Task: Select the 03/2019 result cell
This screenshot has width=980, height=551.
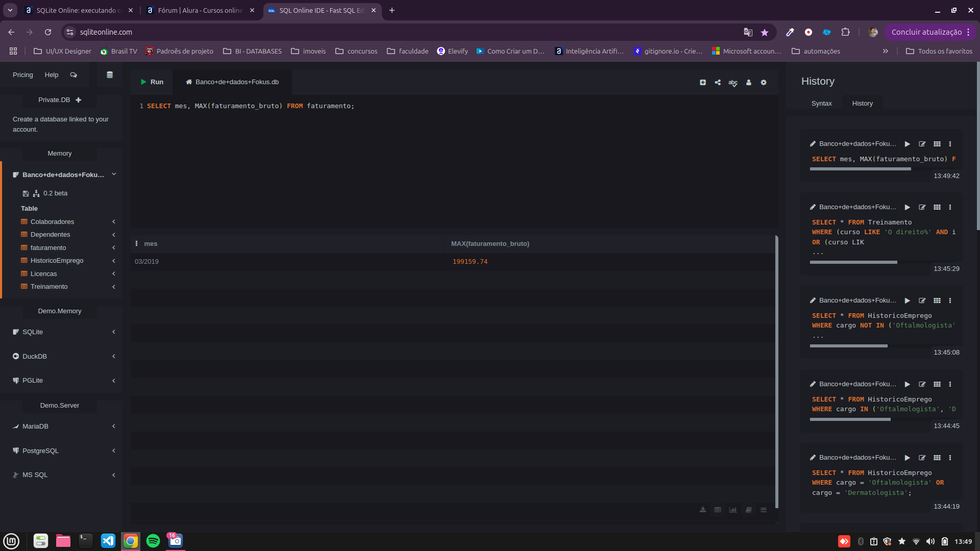Action: (146, 262)
